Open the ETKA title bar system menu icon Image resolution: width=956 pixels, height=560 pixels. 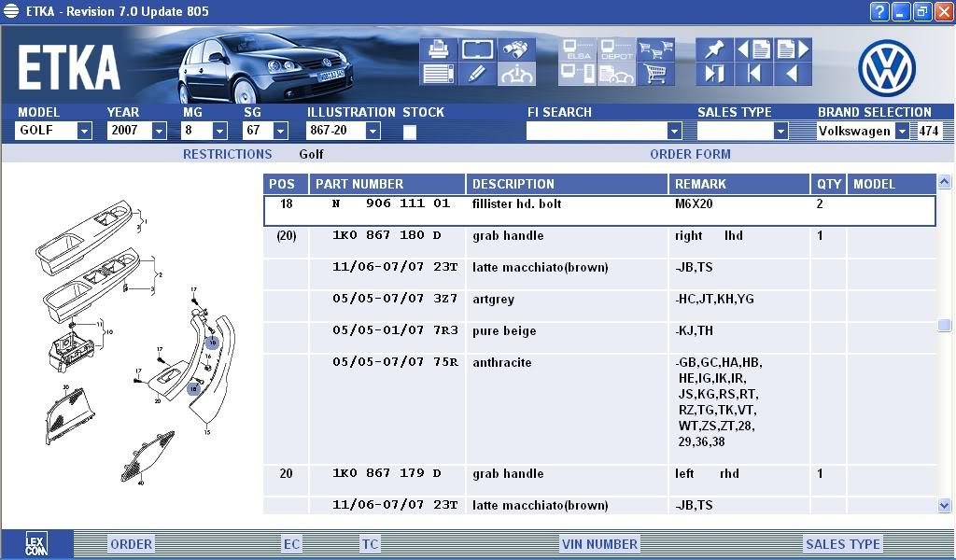point(11,11)
